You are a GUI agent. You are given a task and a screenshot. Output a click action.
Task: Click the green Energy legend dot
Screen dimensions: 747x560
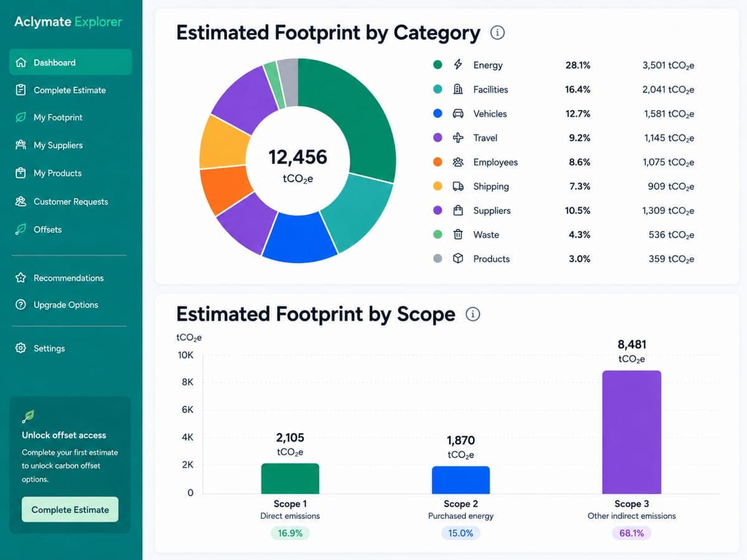(x=438, y=65)
